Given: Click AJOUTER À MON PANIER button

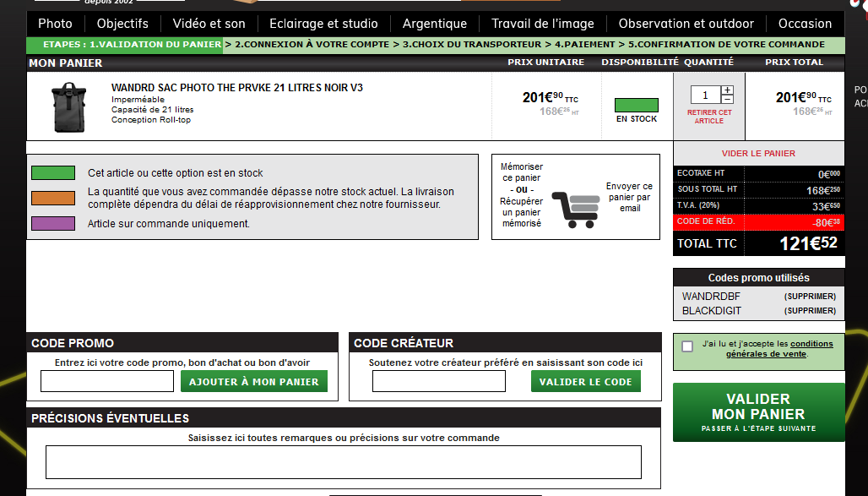Looking at the screenshot, I should (254, 381).
